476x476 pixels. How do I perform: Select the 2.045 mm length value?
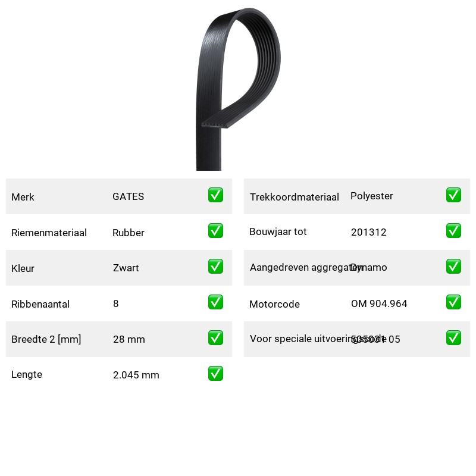pyautogui.click(x=136, y=375)
